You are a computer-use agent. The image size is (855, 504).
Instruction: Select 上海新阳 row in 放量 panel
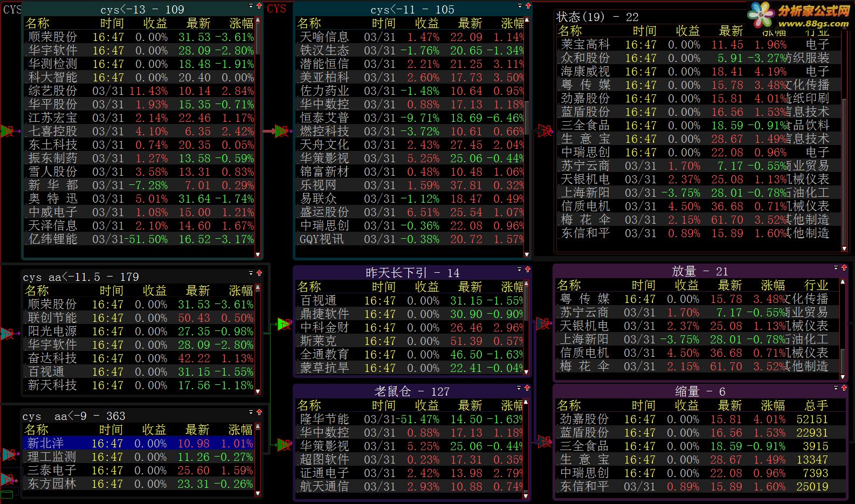[698, 339]
